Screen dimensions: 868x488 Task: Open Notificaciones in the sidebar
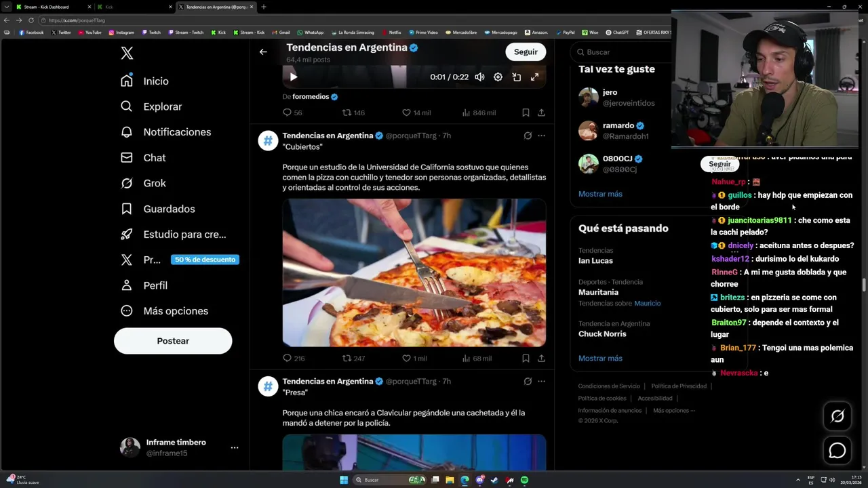tap(165, 132)
